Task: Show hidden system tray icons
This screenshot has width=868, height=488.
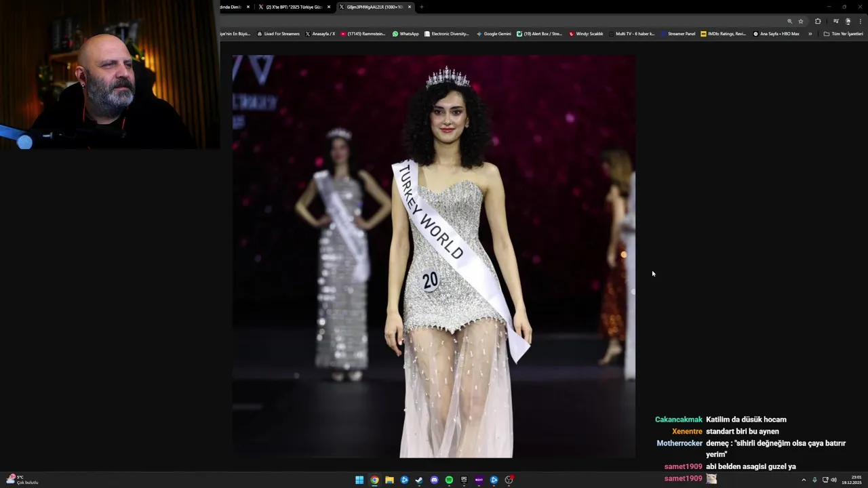Action: coord(804,480)
